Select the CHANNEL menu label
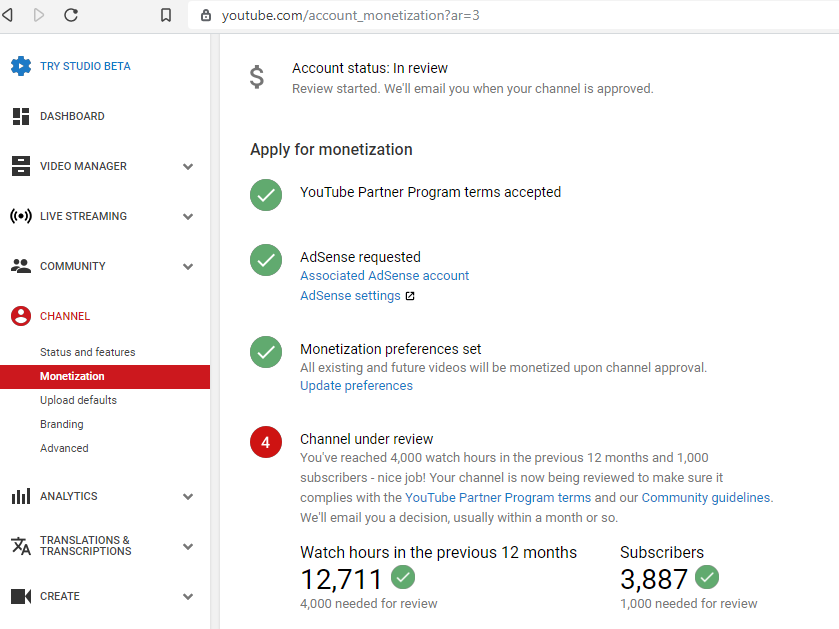Image resolution: width=839 pixels, height=629 pixels. coord(65,316)
